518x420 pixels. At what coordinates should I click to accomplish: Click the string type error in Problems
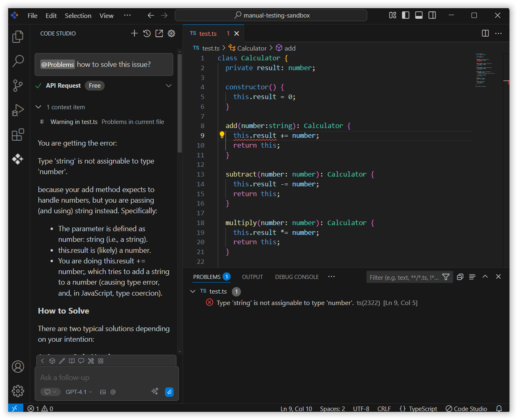(x=285, y=303)
